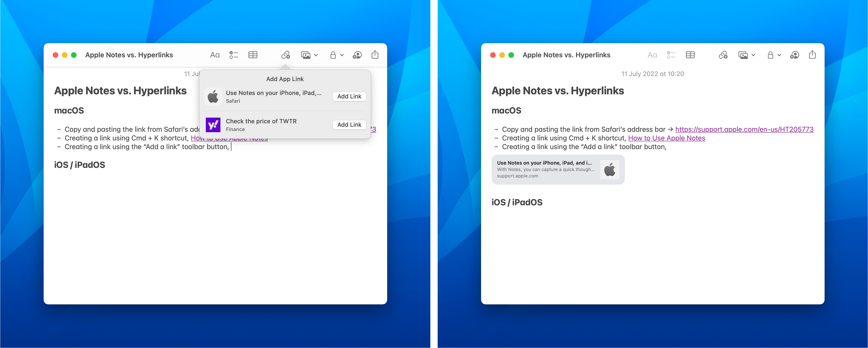Screen dimensions: 868x348
Task: Close the right Notes window
Action: [x=493, y=55]
